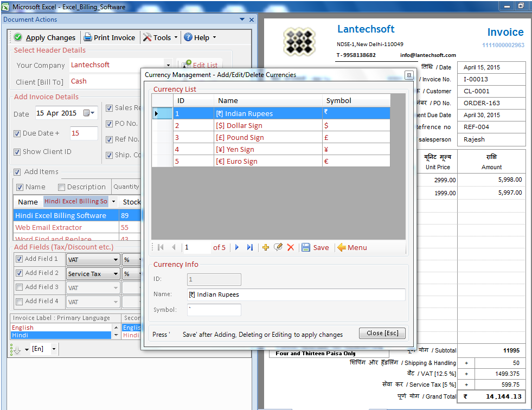
Task: Click the Apply Changes green check icon
Action: (x=18, y=37)
